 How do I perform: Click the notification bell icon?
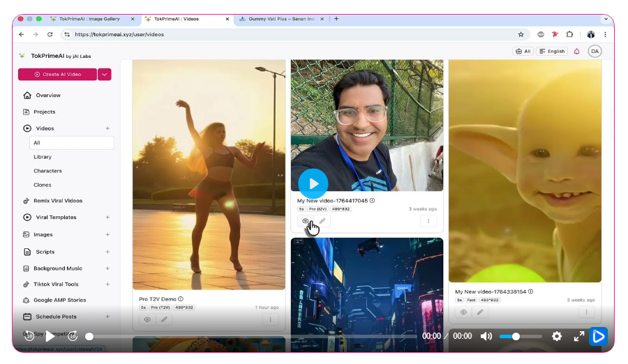tap(576, 51)
